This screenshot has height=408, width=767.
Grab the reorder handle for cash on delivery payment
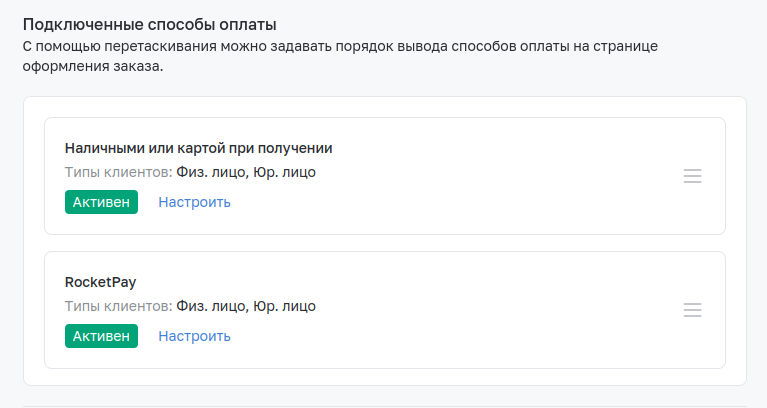click(x=692, y=176)
